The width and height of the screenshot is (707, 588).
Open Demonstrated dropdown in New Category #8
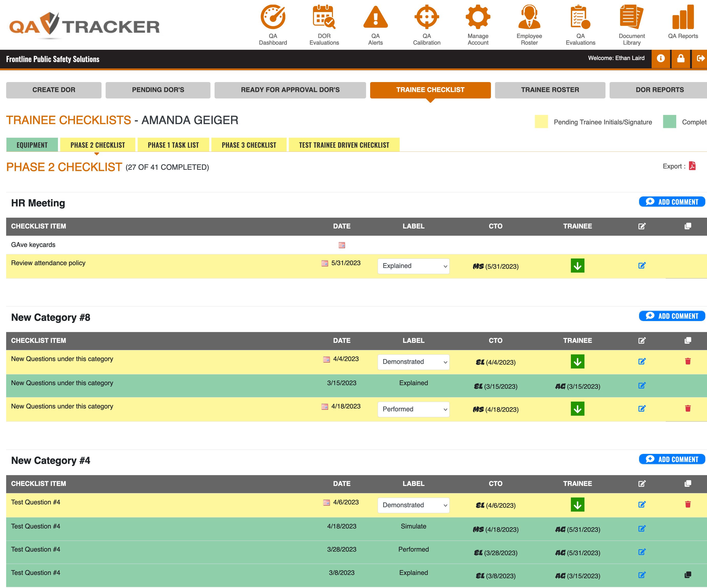coord(413,362)
